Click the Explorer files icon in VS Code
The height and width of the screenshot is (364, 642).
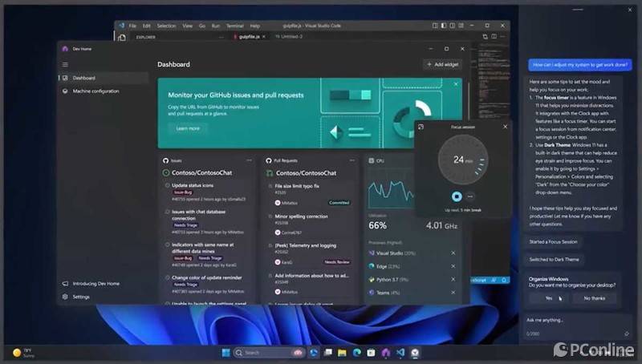[122, 38]
